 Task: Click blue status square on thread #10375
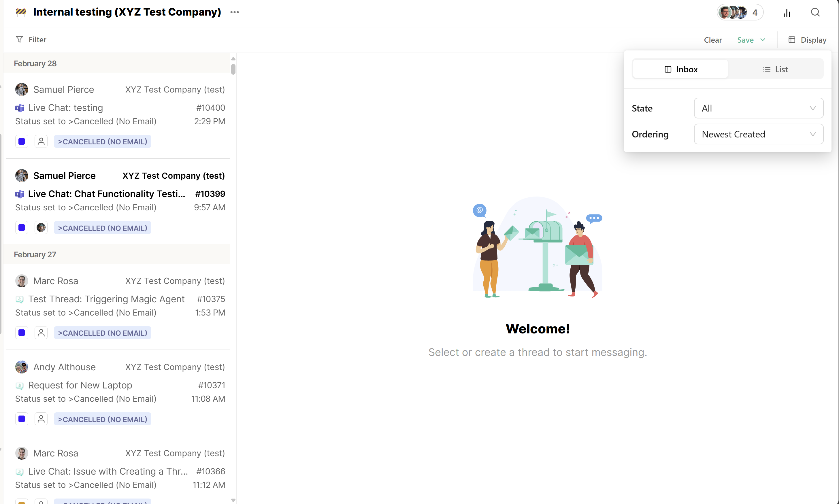click(x=22, y=333)
